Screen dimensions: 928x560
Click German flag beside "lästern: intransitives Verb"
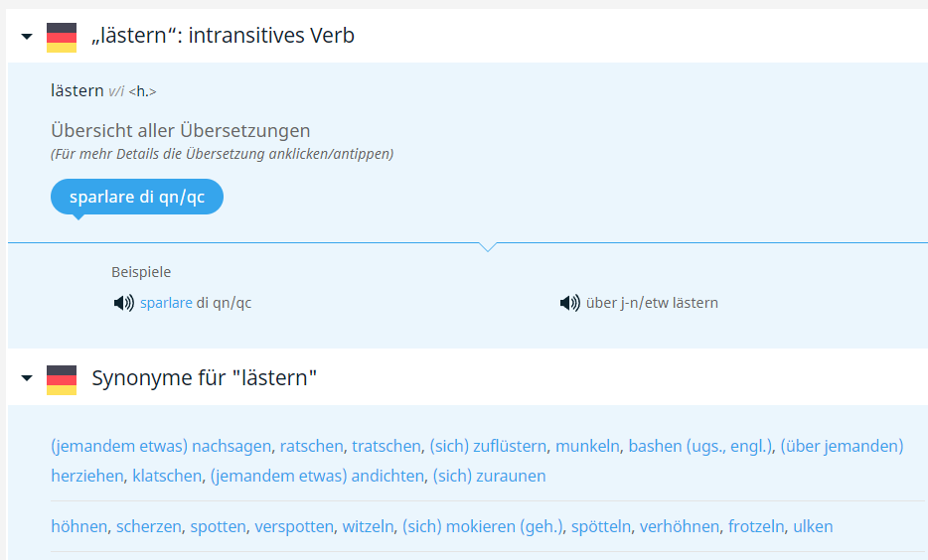pos(62,37)
